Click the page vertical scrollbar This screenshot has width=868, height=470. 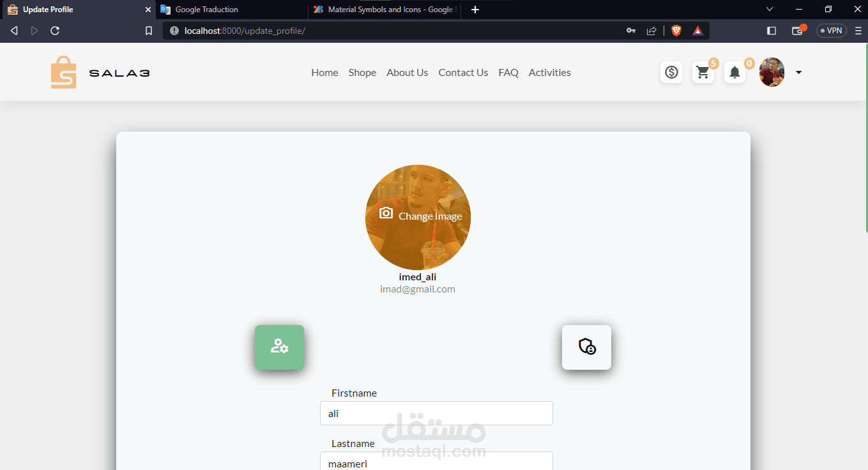point(865,137)
